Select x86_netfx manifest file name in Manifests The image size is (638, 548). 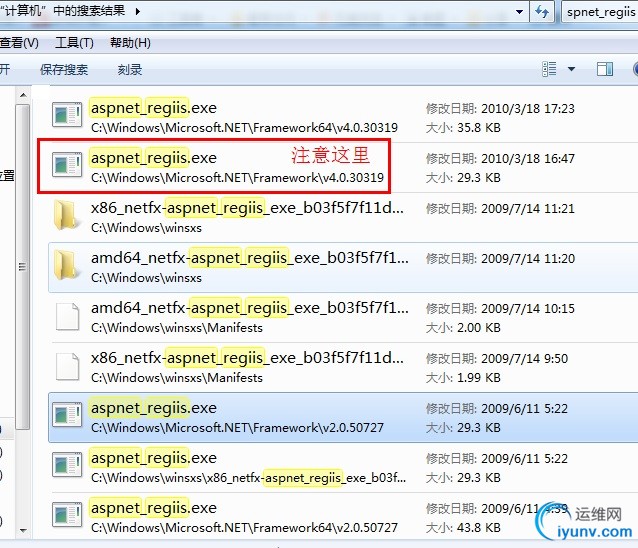pyautogui.click(x=247, y=358)
